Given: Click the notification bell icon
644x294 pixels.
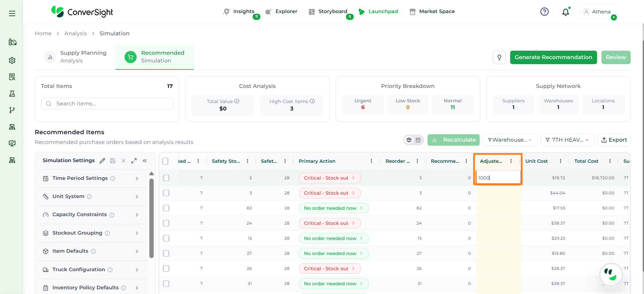Looking at the screenshot, I should tap(565, 12).
